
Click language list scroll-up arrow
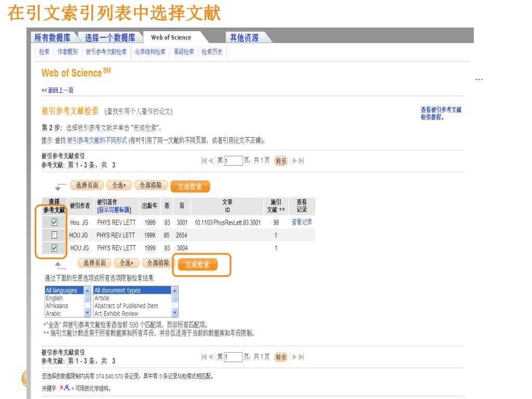pyautogui.click(x=87, y=291)
